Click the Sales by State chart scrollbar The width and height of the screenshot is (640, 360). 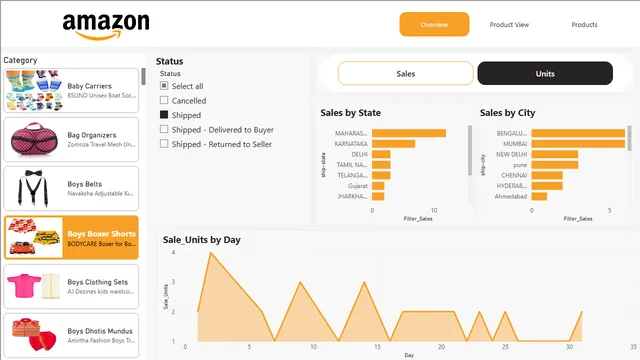point(470,150)
